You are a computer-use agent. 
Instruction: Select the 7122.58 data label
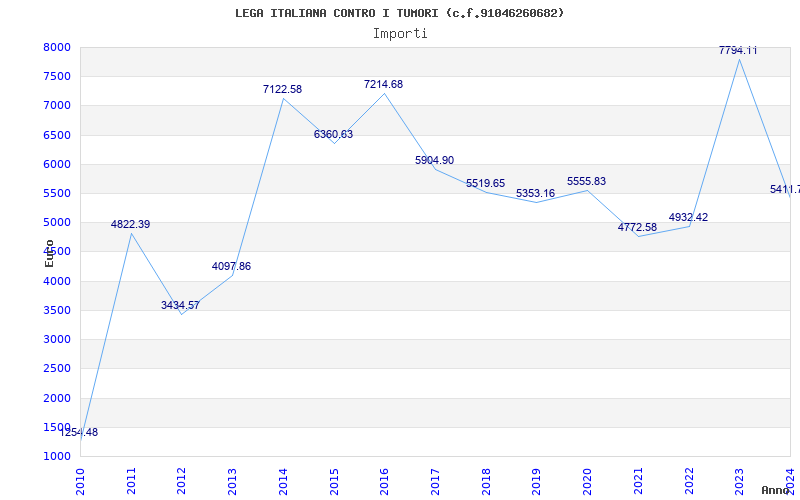pyautogui.click(x=282, y=89)
